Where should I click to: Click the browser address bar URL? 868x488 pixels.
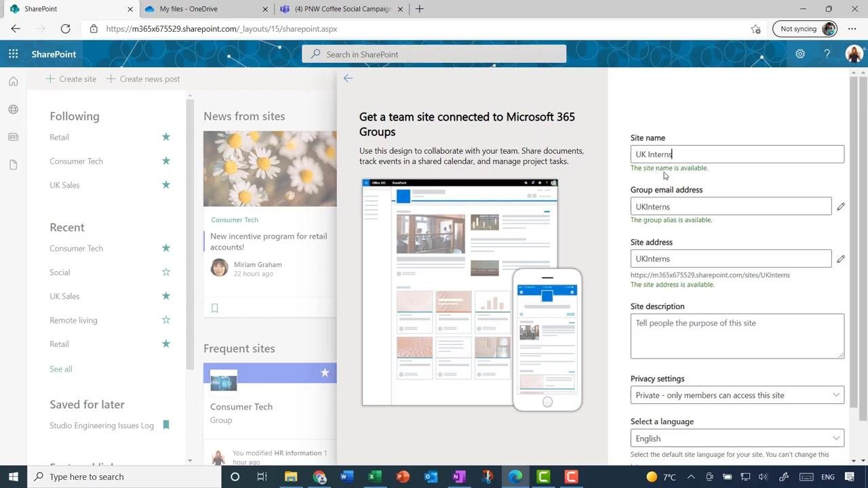pos(222,28)
